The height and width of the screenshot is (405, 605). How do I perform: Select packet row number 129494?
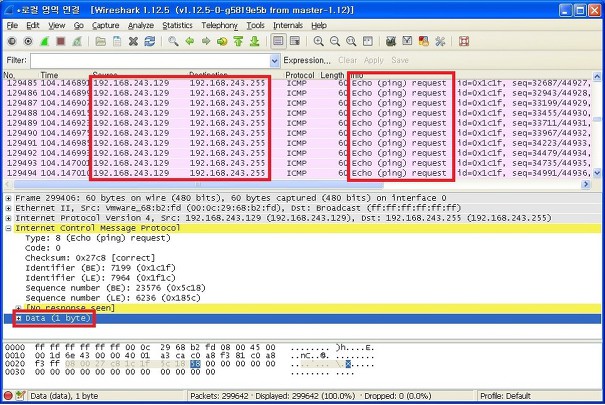point(297,173)
